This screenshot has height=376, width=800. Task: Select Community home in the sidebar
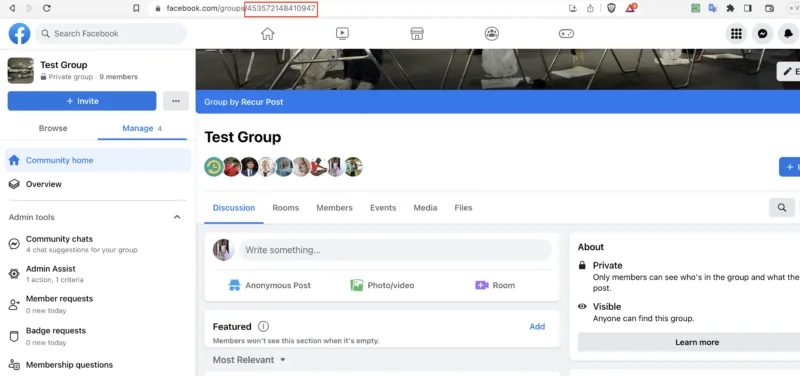point(97,160)
